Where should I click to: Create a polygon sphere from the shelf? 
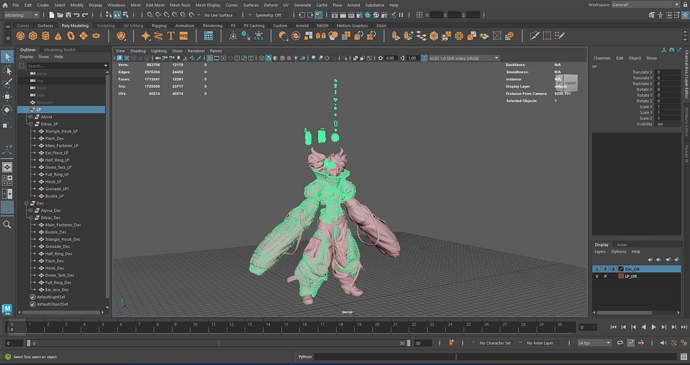pyautogui.click(x=20, y=36)
